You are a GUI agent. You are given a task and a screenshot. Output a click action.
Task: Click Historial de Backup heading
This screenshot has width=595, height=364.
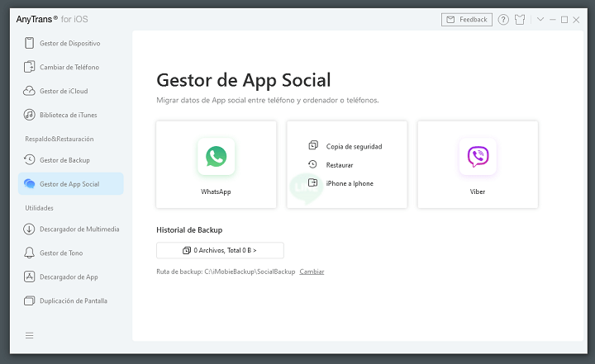click(x=189, y=229)
